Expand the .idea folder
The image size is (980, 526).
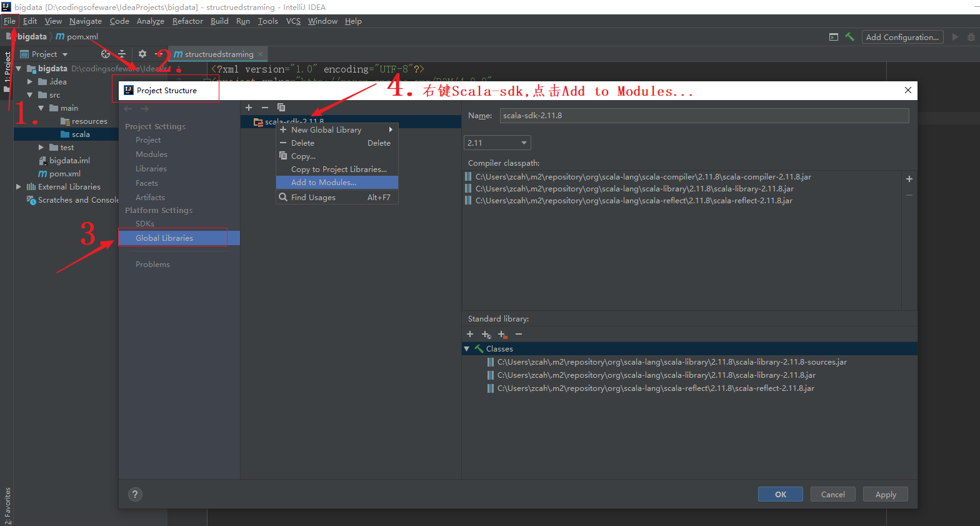pyautogui.click(x=30, y=82)
